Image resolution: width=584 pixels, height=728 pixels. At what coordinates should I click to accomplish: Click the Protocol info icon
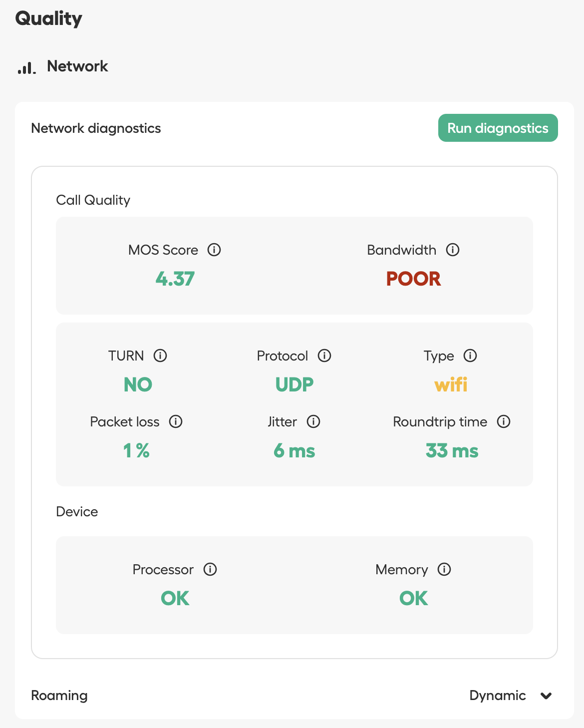click(324, 356)
